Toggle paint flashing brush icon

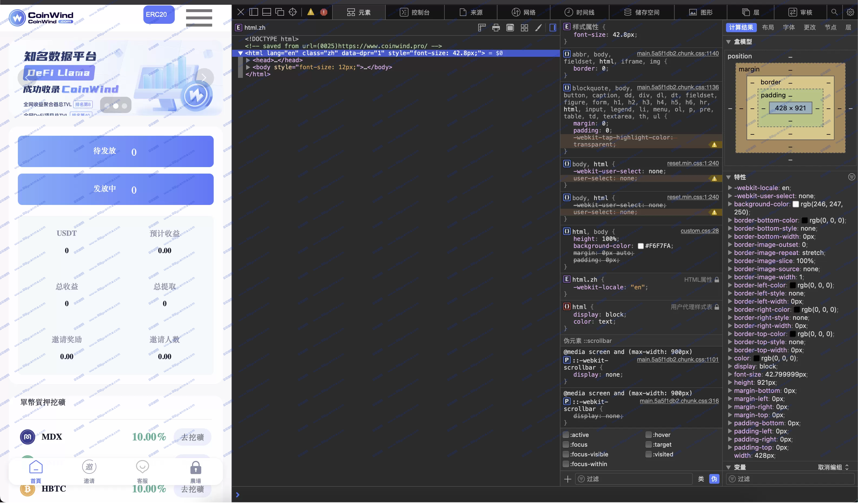pyautogui.click(x=538, y=28)
